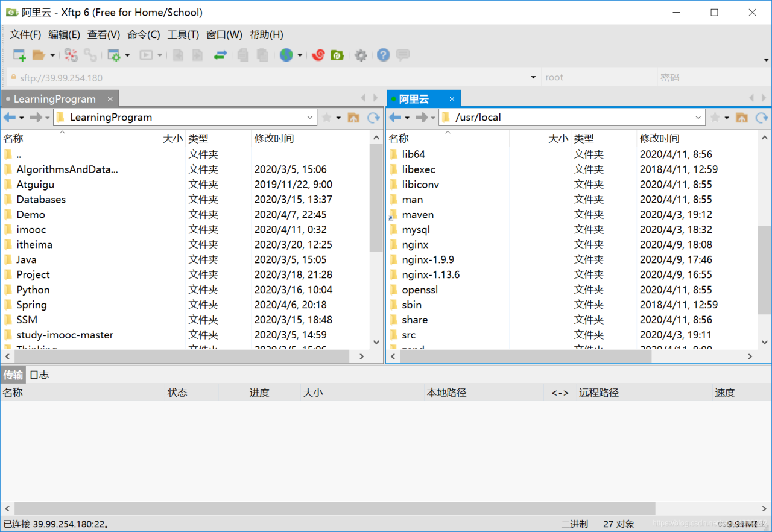Select the nginx-1.13.6 folder in remote list
772x532 pixels.
(431, 275)
